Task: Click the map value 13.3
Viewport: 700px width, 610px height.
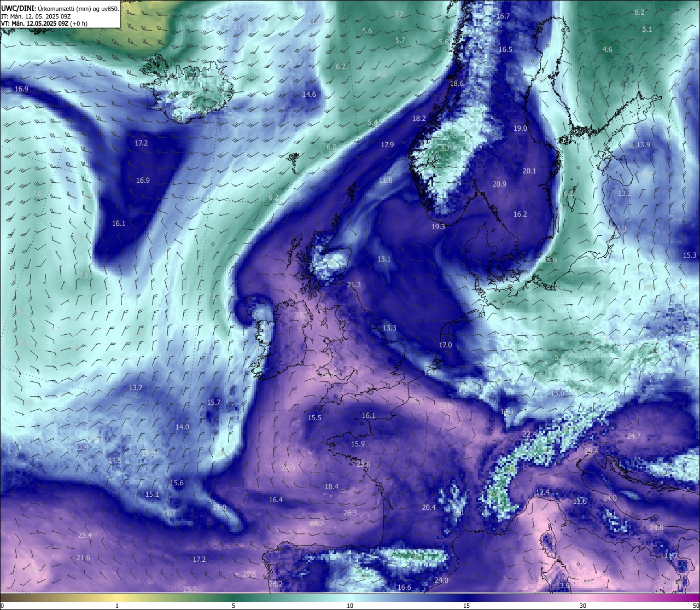Action: click(x=389, y=328)
